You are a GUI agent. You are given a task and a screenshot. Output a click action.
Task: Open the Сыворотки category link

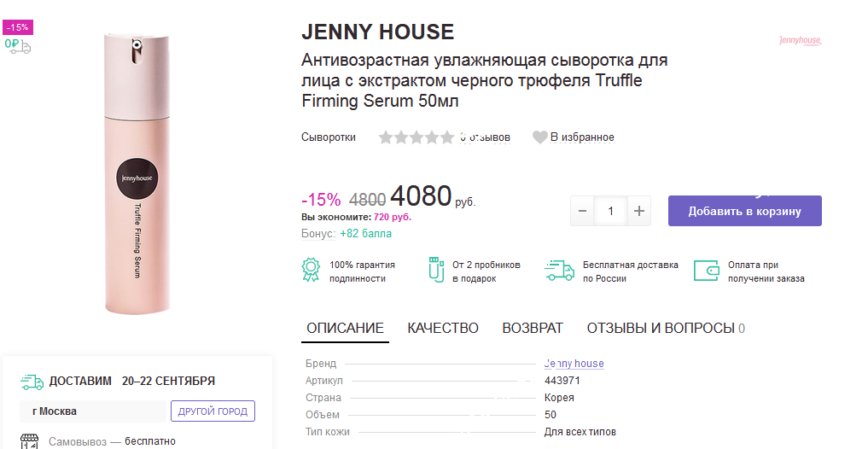pos(329,137)
